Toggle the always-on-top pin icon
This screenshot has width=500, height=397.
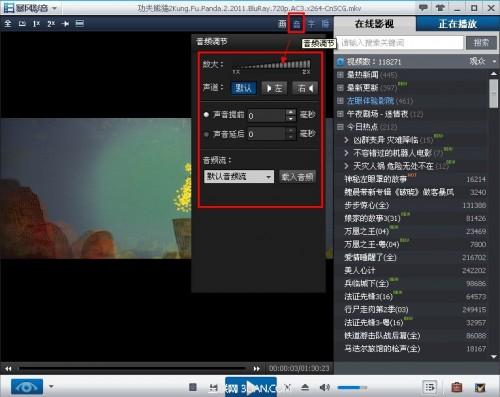pyautogui.click(x=65, y=24)
